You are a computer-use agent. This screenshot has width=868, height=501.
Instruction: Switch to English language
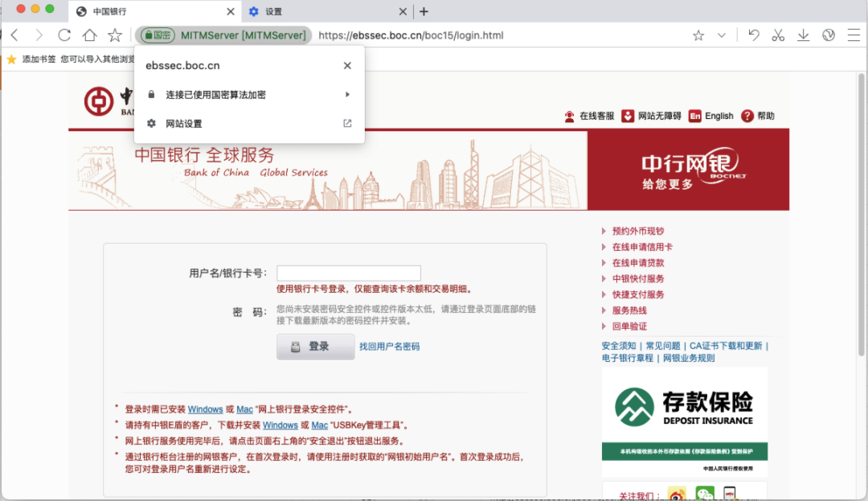click(x=711, y=117)
